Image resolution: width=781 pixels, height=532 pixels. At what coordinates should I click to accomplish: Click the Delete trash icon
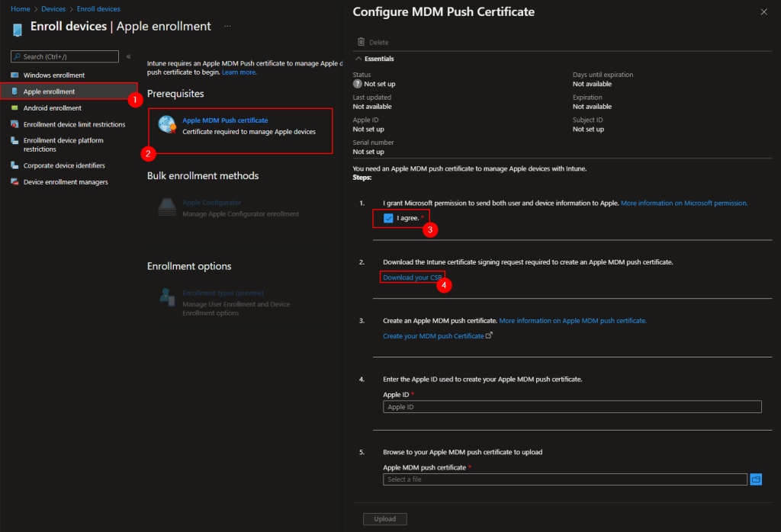361,43
